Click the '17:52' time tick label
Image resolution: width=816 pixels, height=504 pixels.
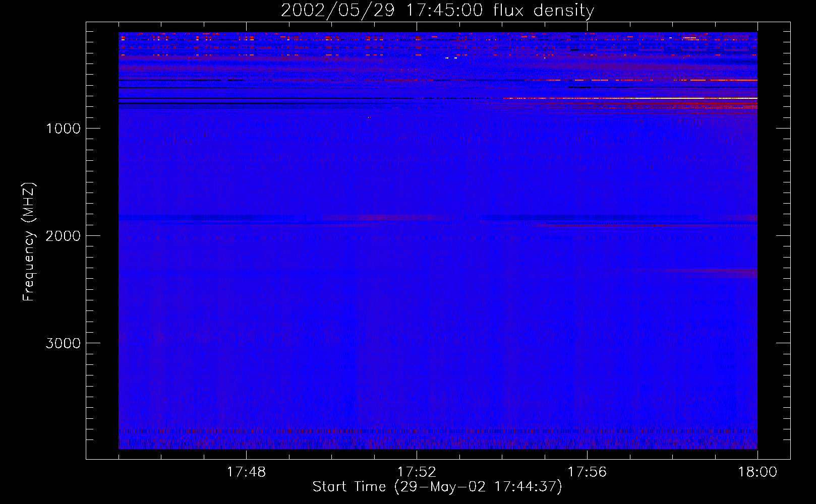417,472
